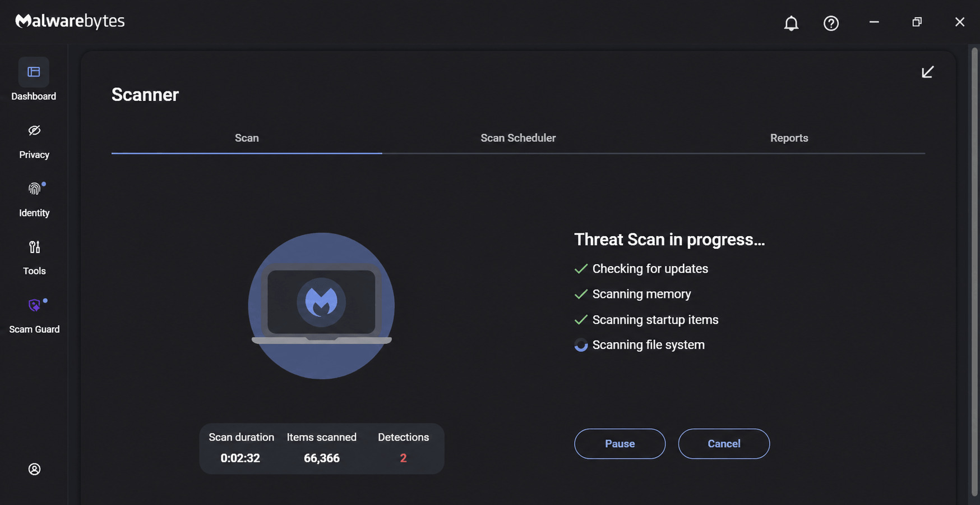Click the vertical scrollbar on right edge

click(x=974, y=272)
